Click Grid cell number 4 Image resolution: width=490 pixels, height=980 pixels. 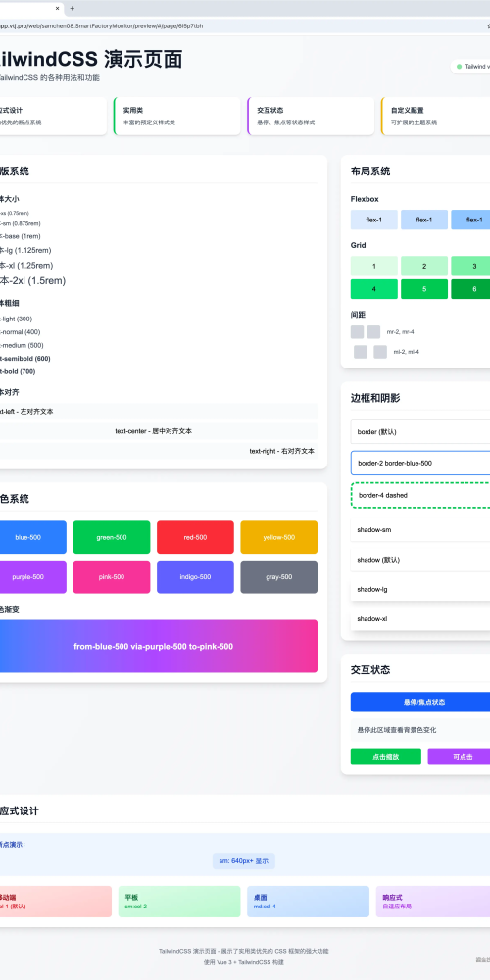click(x=373, y=289)
